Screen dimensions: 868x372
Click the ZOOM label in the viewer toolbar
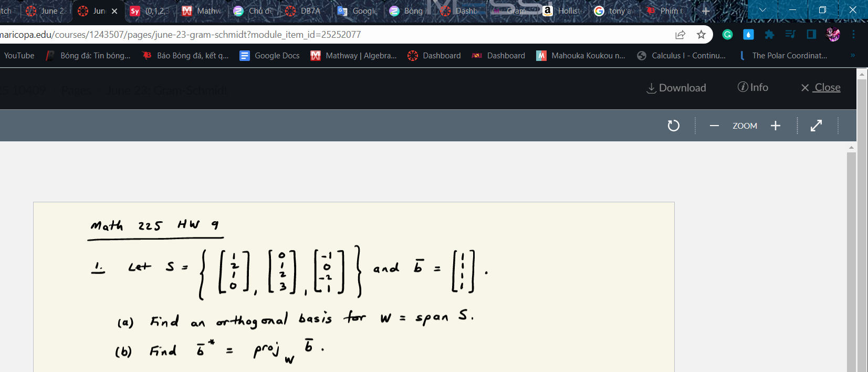tap(745, 126)
